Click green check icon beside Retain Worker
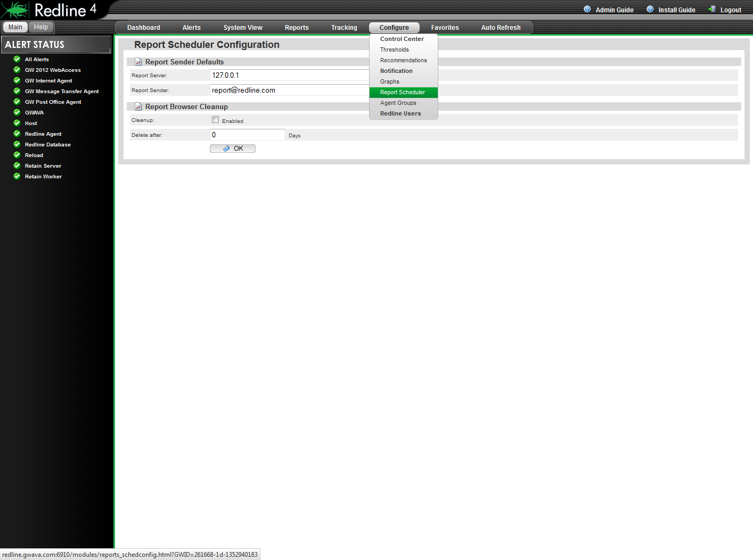The height and width of the screenshot is (560, 753). (x=17, y=176)
